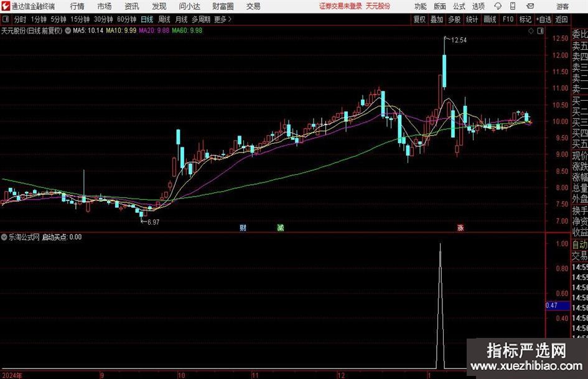Open the 多周期 multi-period view

tap(201, 19)
